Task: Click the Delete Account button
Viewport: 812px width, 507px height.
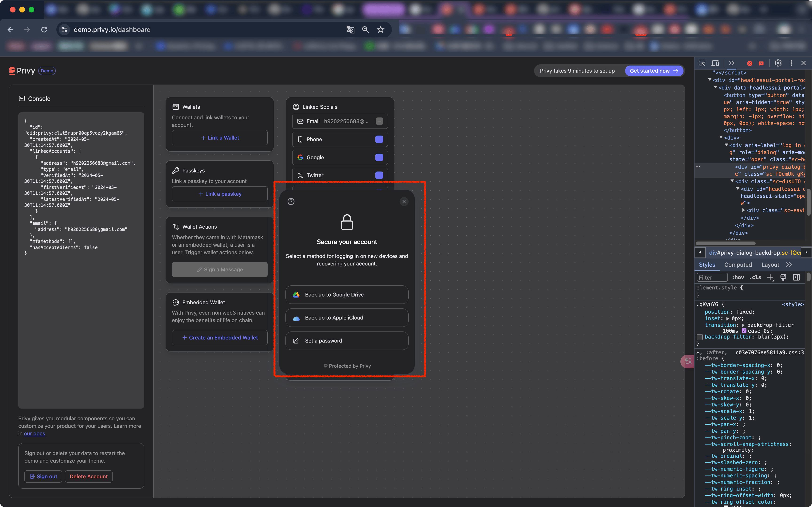Action: 89,476
